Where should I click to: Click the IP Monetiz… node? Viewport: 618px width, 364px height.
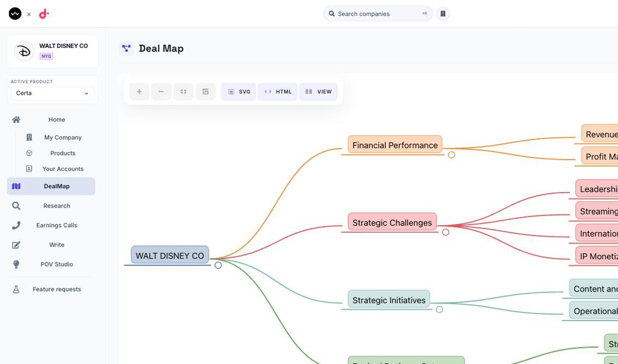pyautogui.click(x=597, y=256)
